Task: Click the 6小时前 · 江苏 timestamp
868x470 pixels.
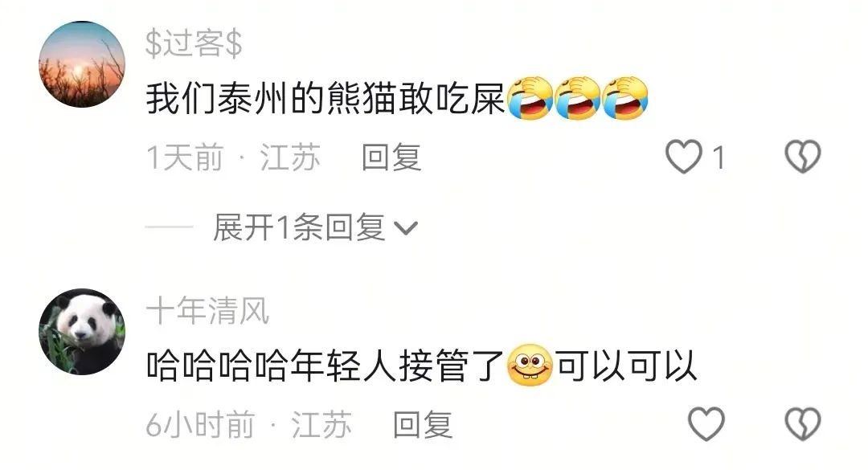Action: (248, 424)
